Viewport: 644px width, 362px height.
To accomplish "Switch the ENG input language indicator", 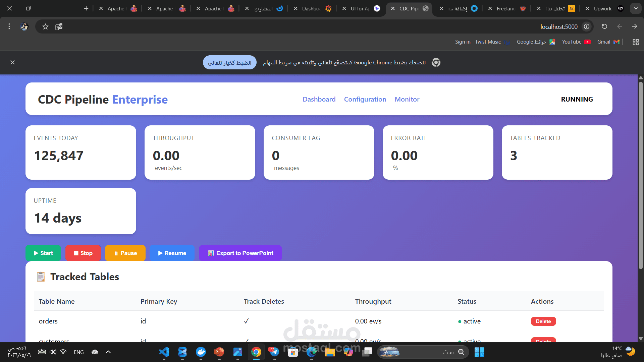I will point(79,352).
